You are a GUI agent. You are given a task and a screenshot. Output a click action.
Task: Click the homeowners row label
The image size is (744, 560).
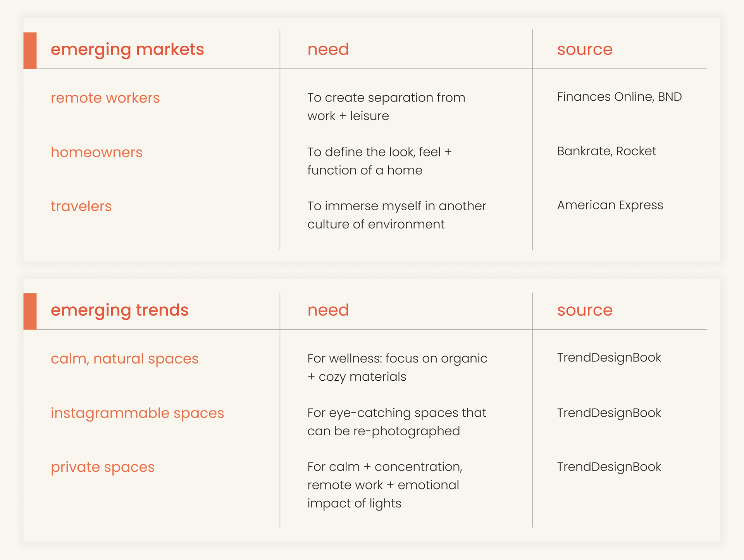tap(97, 152)
